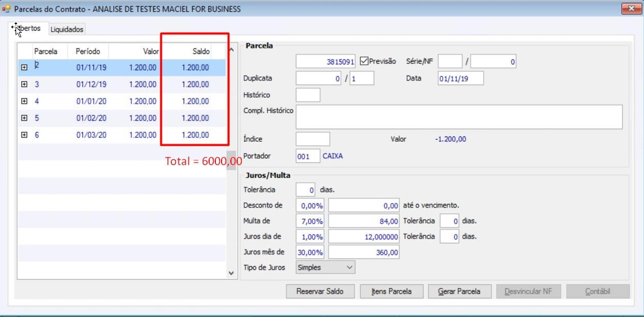Click the Juros dia value 12,000000
644x317 pixels.
point(364,236)
